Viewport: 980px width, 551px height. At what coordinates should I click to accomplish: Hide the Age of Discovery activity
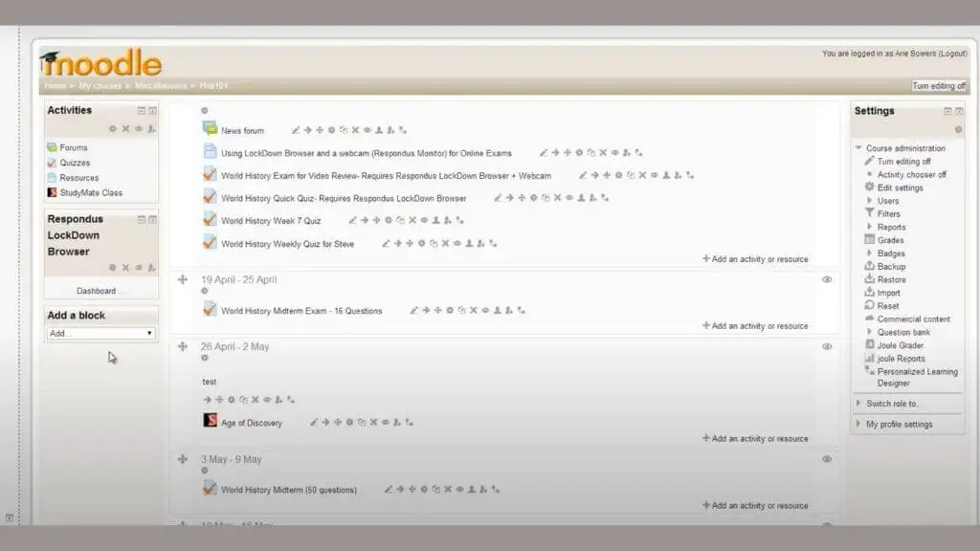click(x=385, y=422)
